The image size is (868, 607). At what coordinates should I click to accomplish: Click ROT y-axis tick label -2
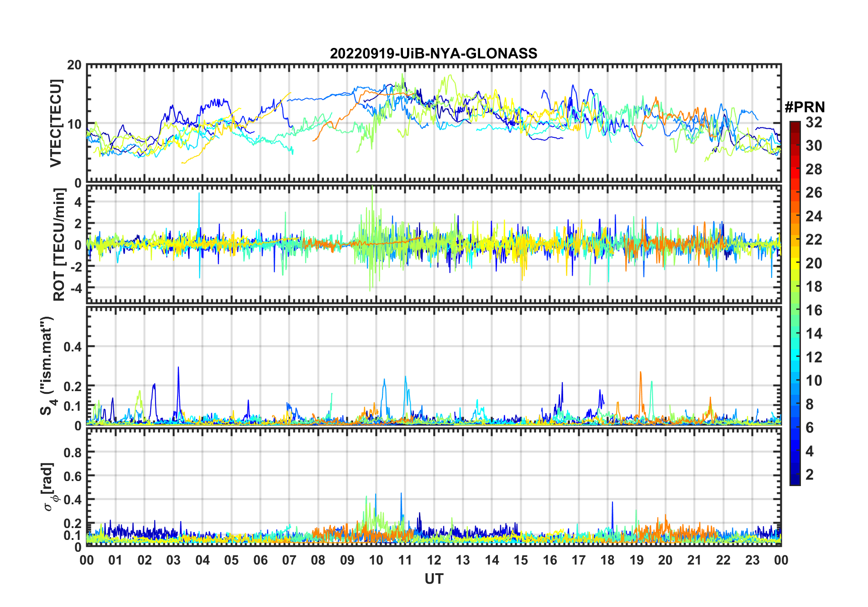76,267
